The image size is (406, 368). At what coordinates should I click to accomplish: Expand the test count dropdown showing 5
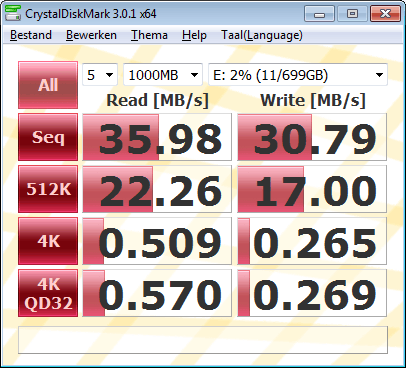100,75
